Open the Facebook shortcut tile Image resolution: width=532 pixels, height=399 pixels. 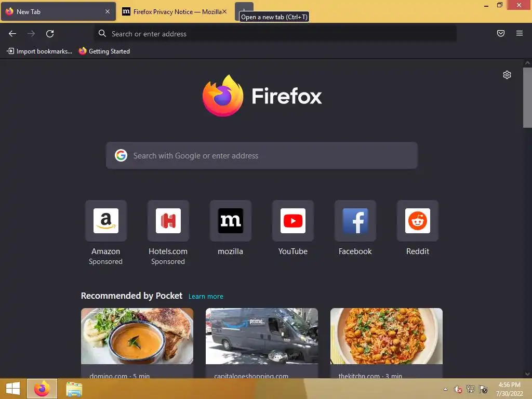pyautogui.click(x=355, y=221)
